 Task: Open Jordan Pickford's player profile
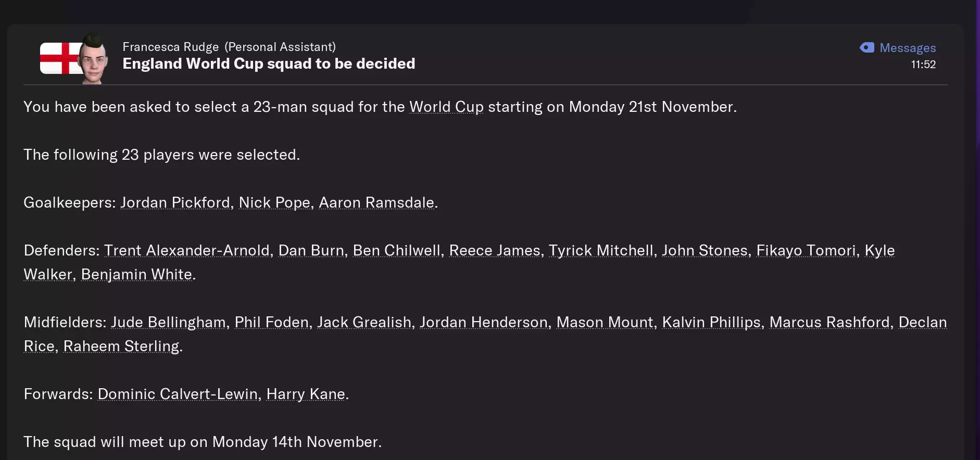(175, 202)
